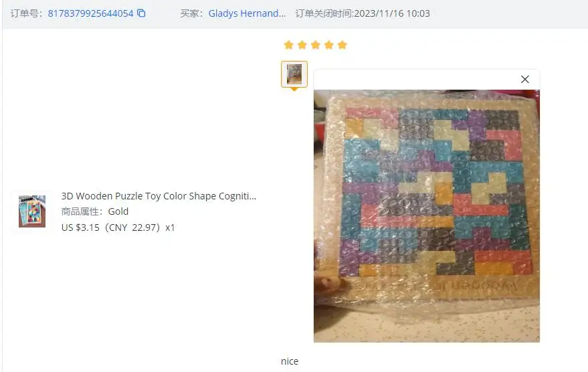Click the enlarged bubble-wrapped puzzle photo
The image size is (588, 372).
pyautogui.click(x=427, y=215)
